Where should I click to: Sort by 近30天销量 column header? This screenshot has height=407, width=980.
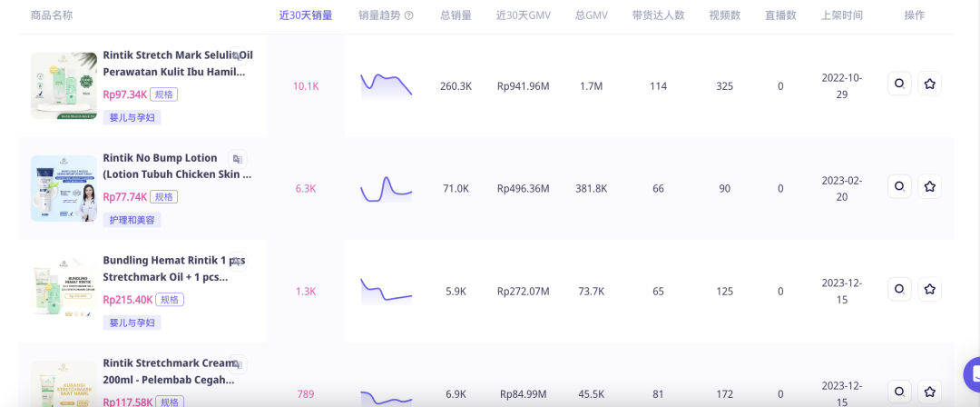pos(305,15)
